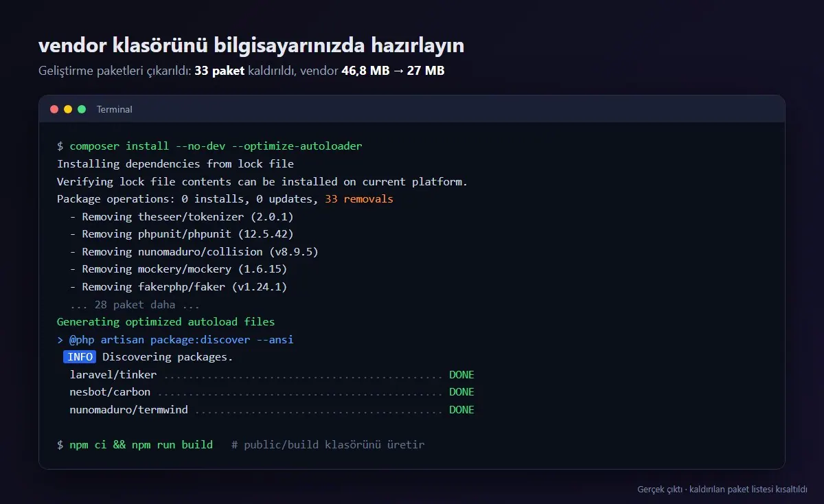
Task: Click the Terminal title label
Action: [x=115, y=109]
